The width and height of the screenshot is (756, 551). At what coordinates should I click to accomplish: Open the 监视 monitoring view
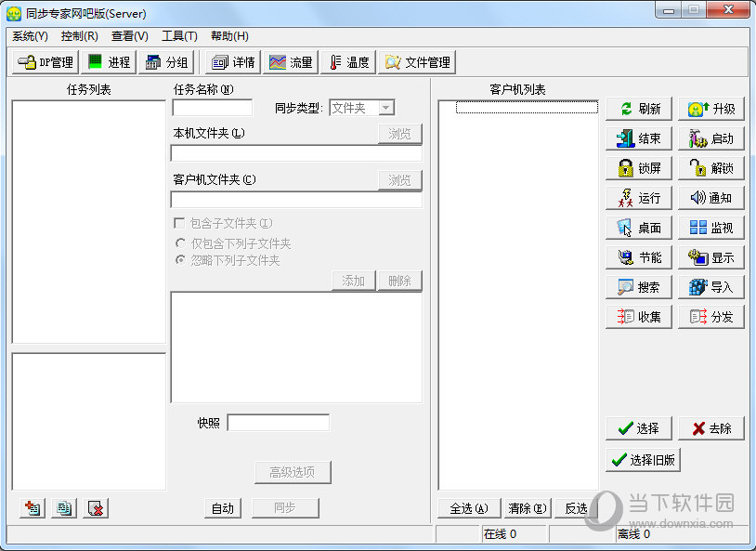pos(711,228)
